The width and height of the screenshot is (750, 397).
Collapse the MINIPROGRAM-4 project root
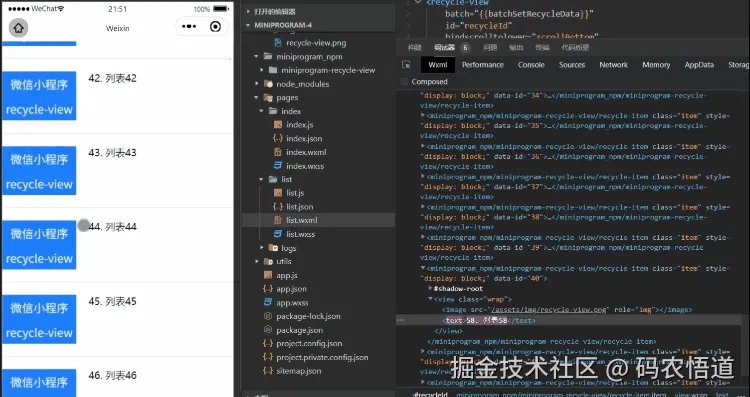point(248,25)
